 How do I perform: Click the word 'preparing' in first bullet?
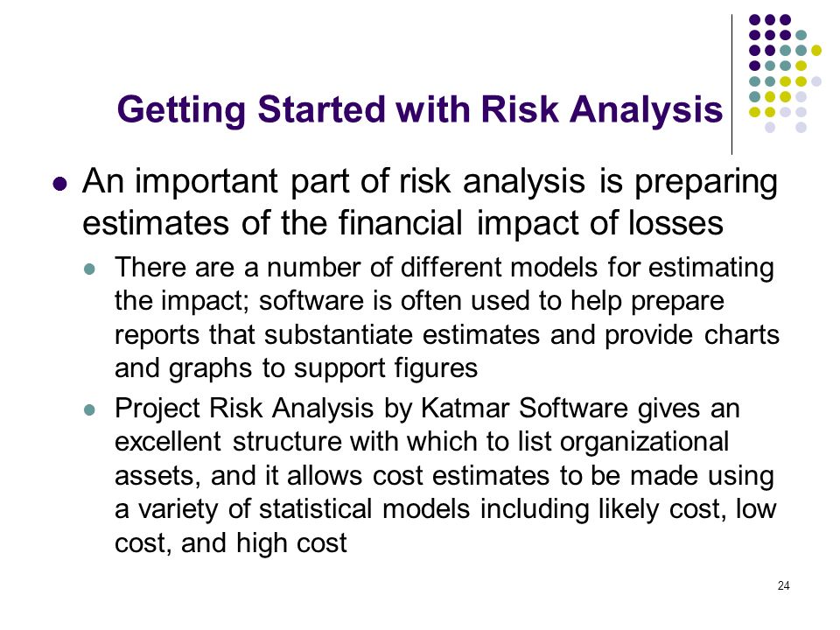point(706,182)
